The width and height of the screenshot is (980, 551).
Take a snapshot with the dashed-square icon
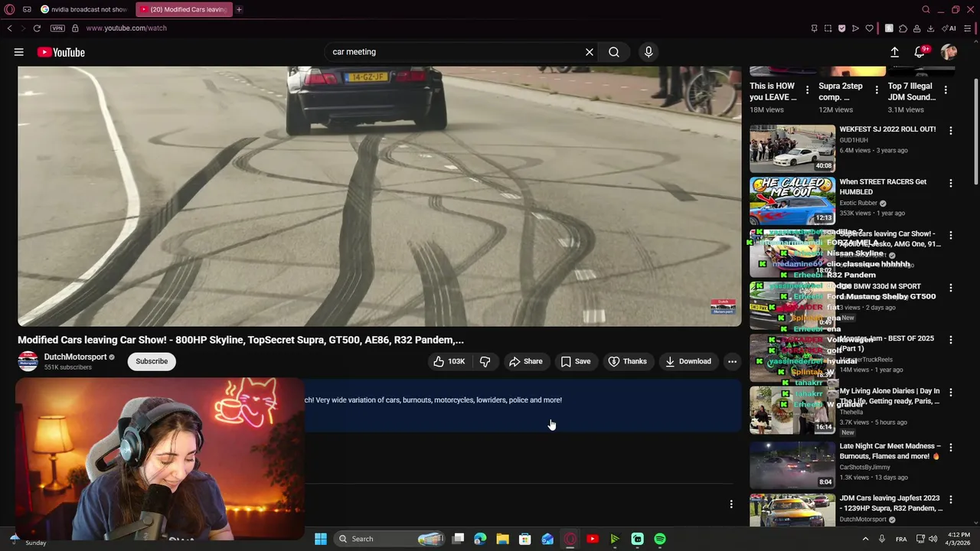click(x=828, y=28)
